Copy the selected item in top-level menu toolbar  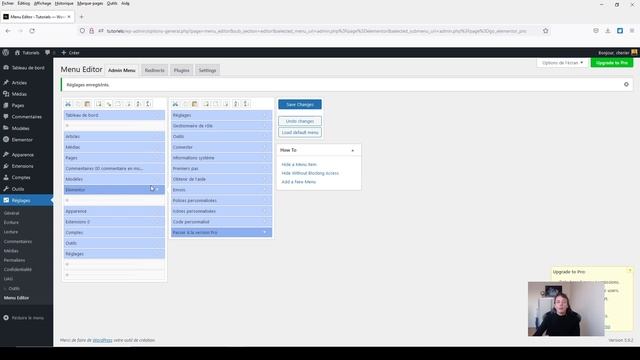pyautogui.click(x=78, y=104)
